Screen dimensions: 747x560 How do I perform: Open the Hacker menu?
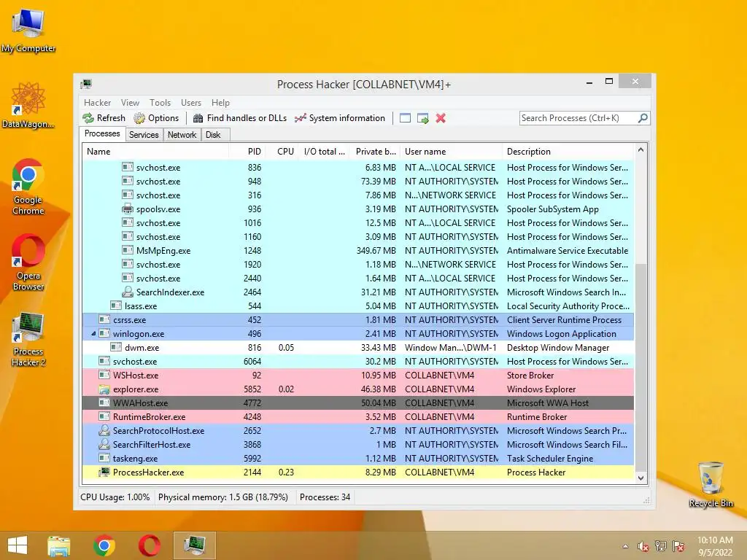[x=97, y=103]
